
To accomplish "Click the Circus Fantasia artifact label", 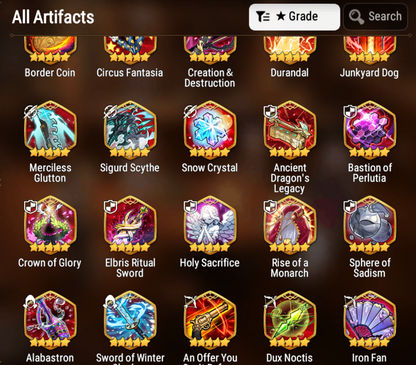I will [x=130, y=73].
